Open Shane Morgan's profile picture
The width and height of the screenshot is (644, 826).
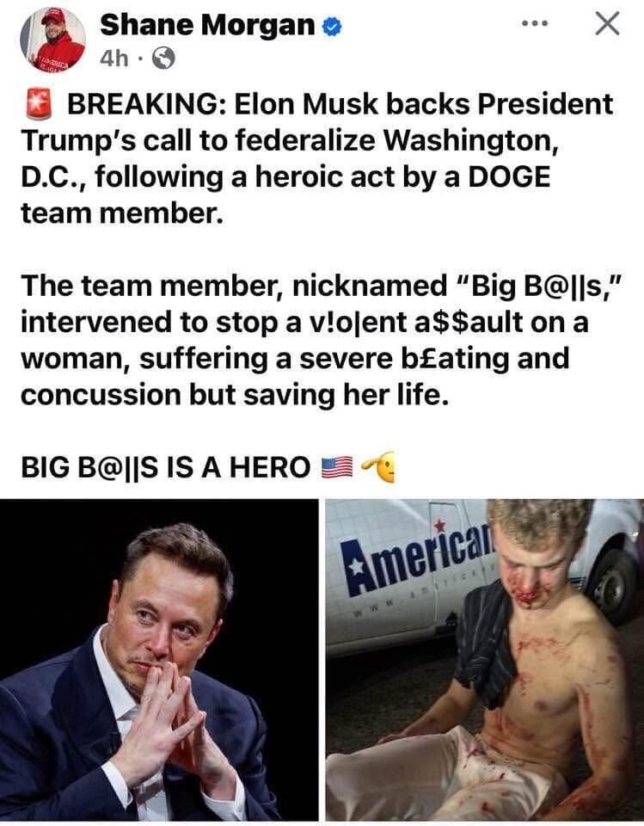pyautogui.click(x=52, y=40)
